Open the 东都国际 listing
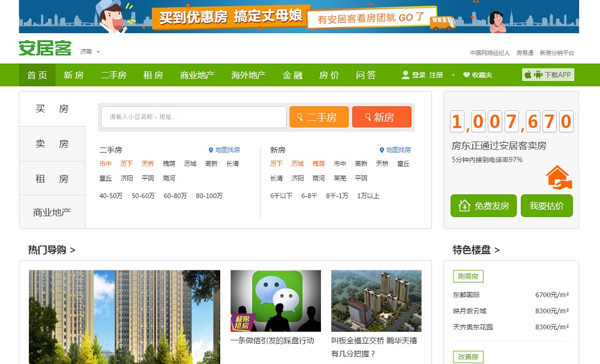This screenshot has width=600, height=364. (466, 295)
